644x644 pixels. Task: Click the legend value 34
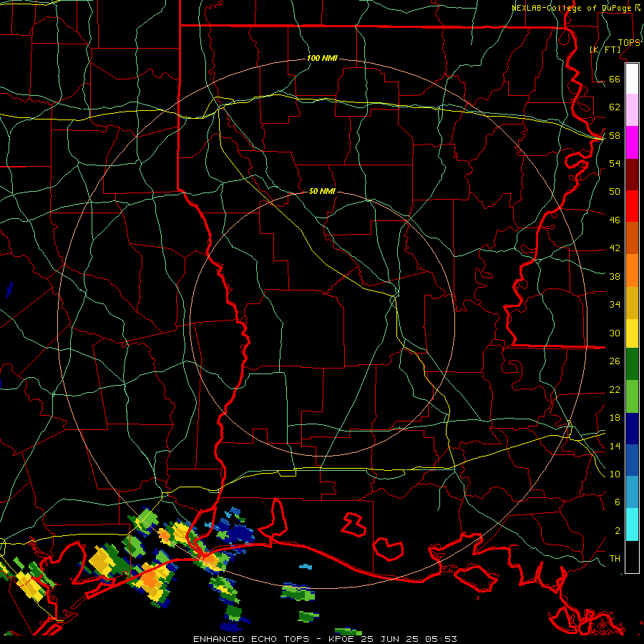(615, 305)
